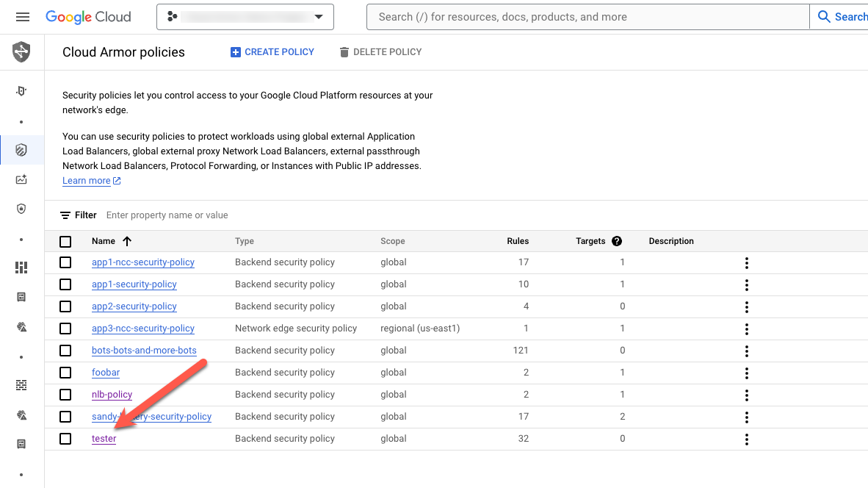Screen dimensions: 868x488
Task: Open kebab menu for nlb-policy row
Action: coord(746,395)
